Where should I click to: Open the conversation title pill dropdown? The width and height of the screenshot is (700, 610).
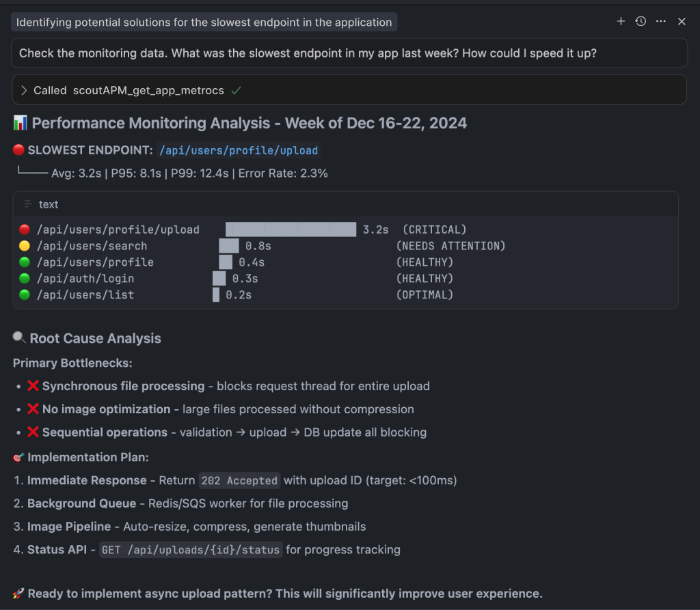[x=204, y=22]
